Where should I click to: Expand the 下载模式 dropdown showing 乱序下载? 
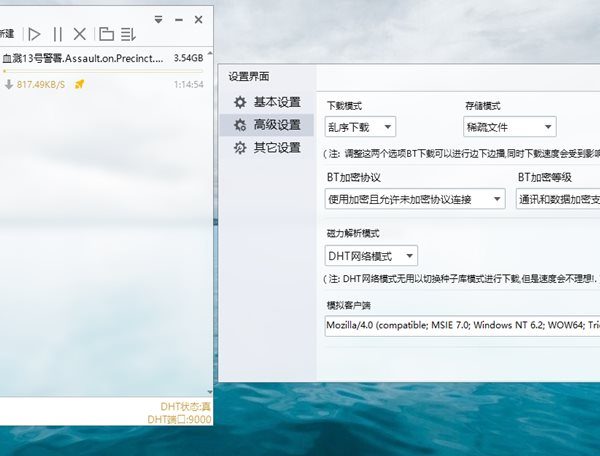(361, 127)
